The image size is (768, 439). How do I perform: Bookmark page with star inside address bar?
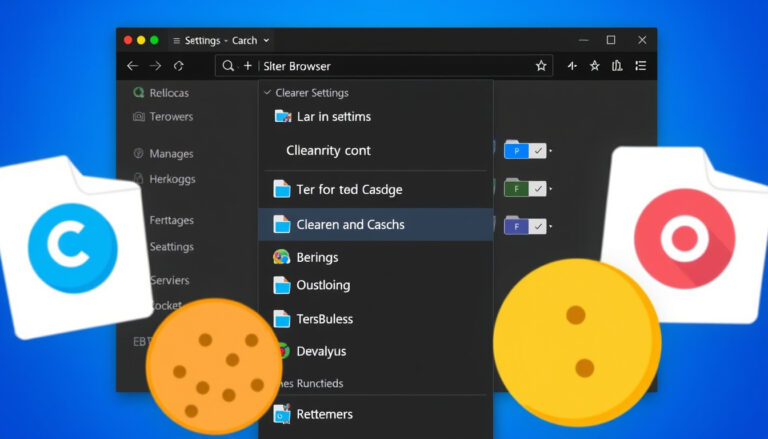click(541, 66)
